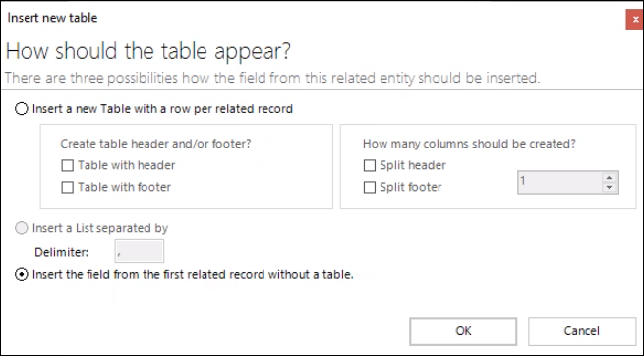Click the 'There are three possibilities' description text
Image resolution: width=644 pixels, height=356 pixels.
pyautogui.click(x=272, y=78)
